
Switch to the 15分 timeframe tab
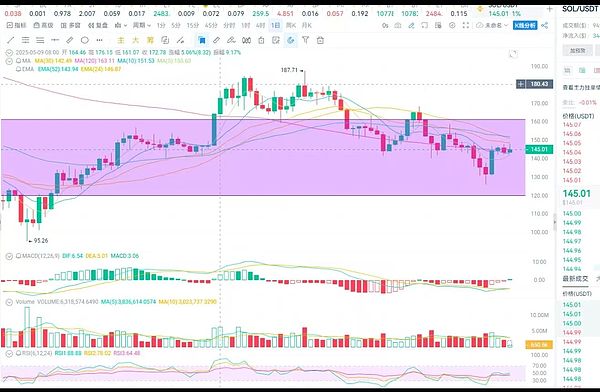(x=192, y=25)
